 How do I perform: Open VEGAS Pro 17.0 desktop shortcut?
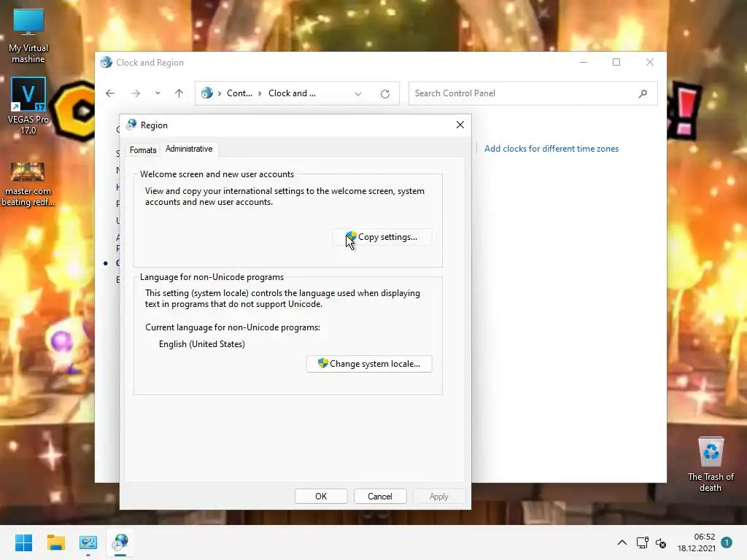click(28, 106)
